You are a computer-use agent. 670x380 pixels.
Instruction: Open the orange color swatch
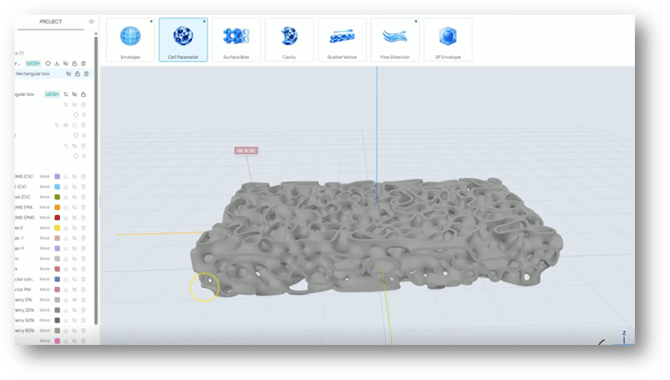click(x=57, y=207)
